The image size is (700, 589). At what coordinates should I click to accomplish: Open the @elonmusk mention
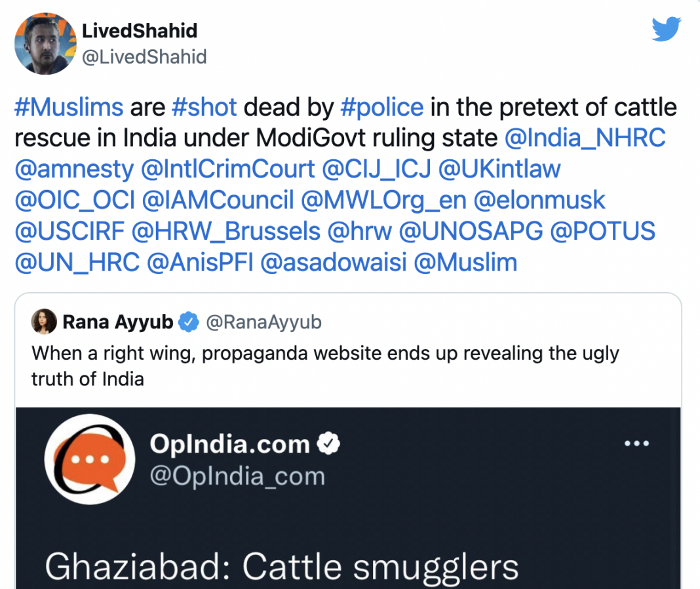539,200
